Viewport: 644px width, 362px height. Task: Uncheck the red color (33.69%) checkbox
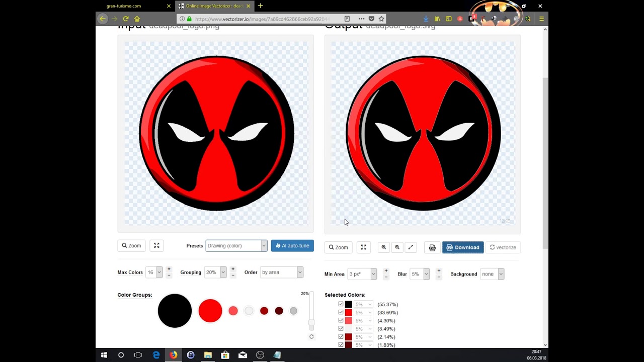[341, 312]
